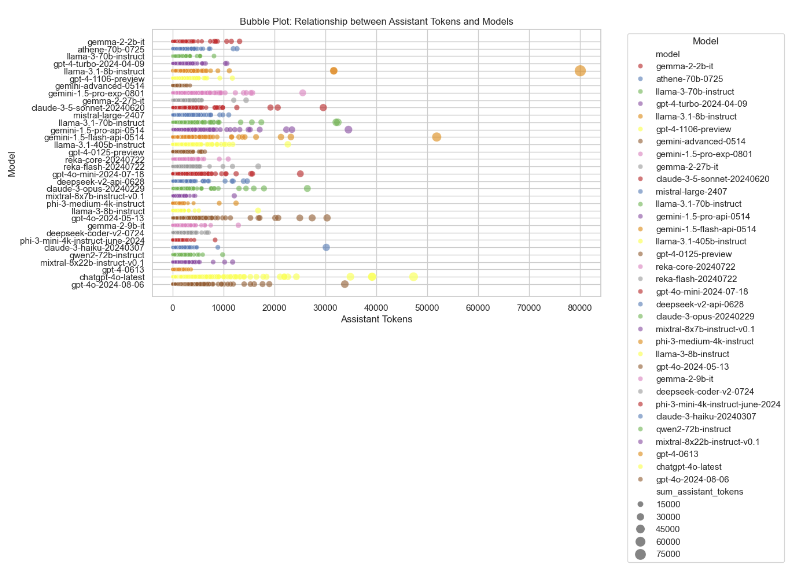Click the 'Assistant Tokens' x-axis label
The width and height of the screenshot is (804, 576).
pyautogui.click(x=376, y=319)
